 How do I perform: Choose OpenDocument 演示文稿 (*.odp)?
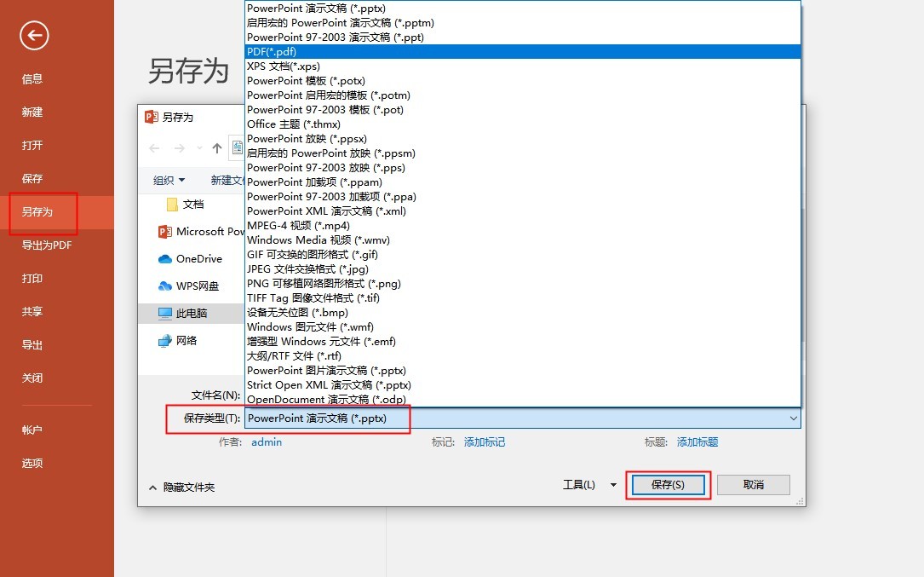click(x=523, y=400)
